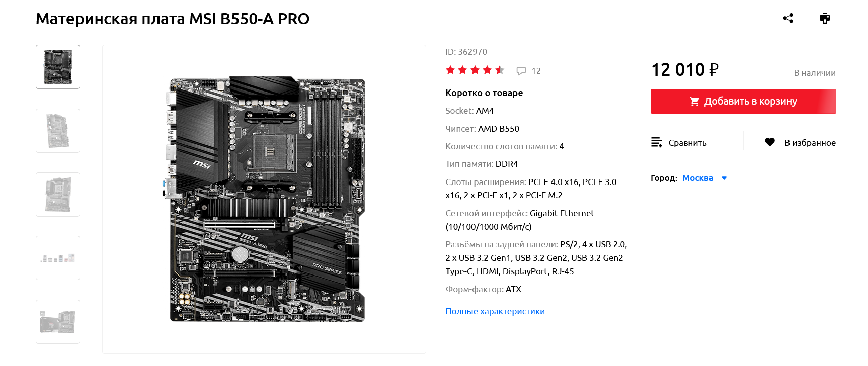868x366 pixels.
Task: Click Сравнить to compare product
Action: click(687, 143)
